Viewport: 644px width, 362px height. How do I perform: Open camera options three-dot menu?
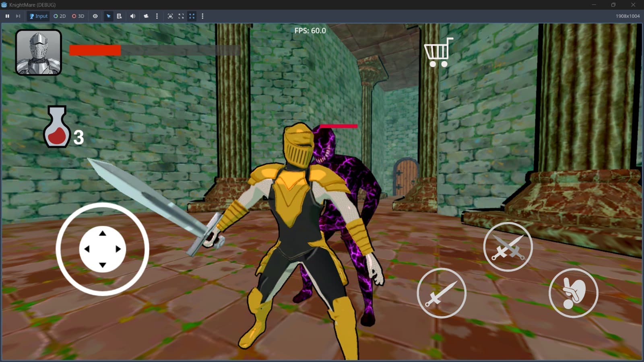[x=157, y=16]
